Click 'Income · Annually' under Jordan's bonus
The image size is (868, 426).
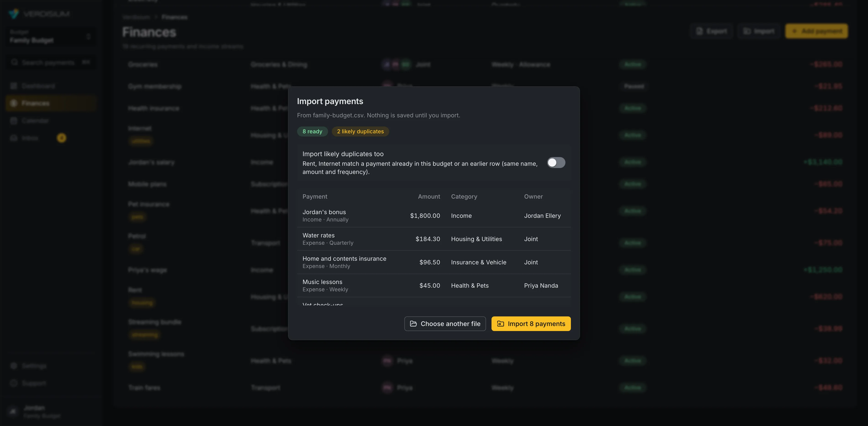pyautogui.click(x=325, y=219)
